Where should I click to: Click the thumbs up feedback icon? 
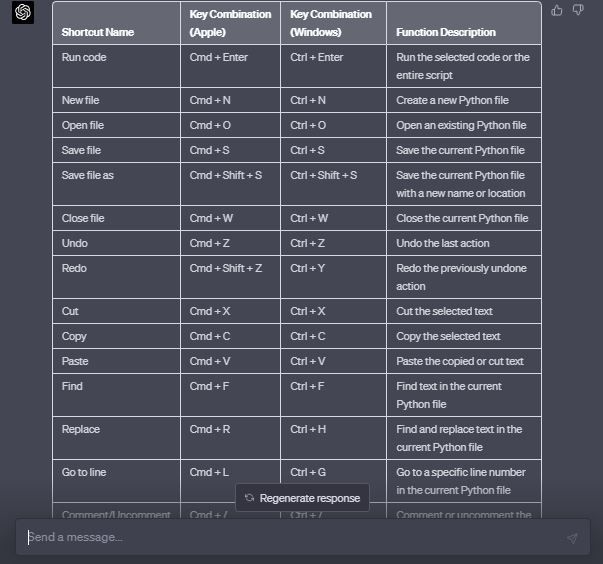tap(556, 10)
